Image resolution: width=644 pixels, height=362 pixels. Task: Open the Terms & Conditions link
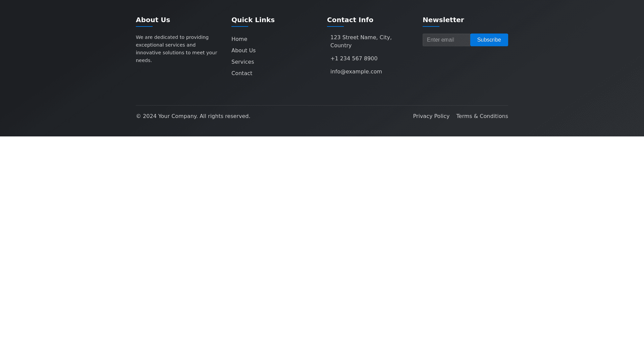482,116
